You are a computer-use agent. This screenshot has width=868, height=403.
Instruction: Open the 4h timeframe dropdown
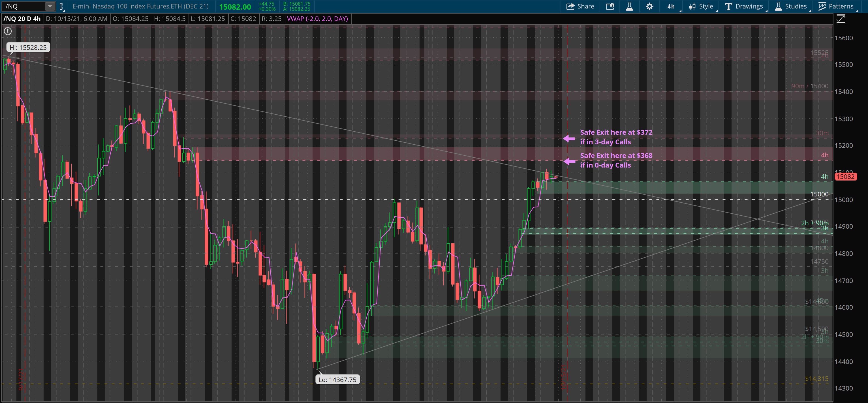[x=671, y=7]
